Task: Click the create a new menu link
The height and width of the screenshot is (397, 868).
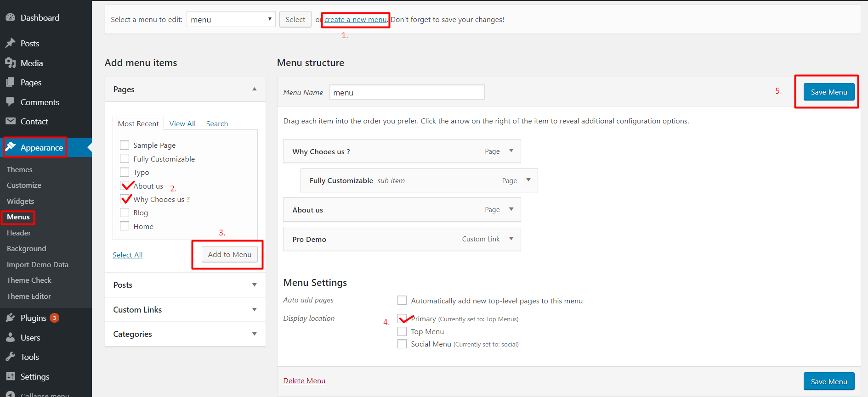Action: (x=356, y=20)
